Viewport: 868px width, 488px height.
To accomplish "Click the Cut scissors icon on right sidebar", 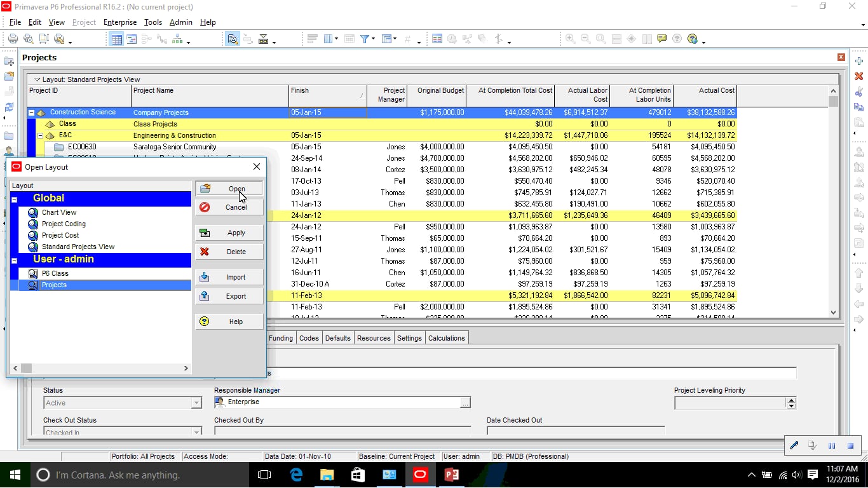I will coord(859,91).
